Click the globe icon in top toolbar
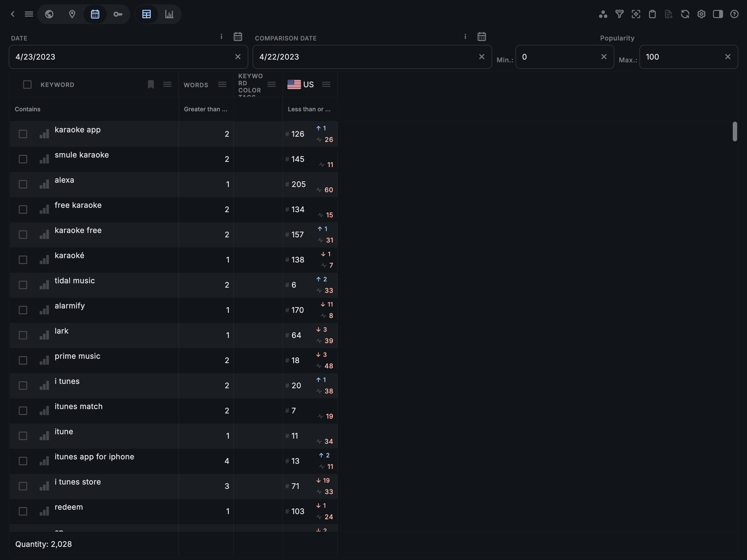 [x=49, y=14]
